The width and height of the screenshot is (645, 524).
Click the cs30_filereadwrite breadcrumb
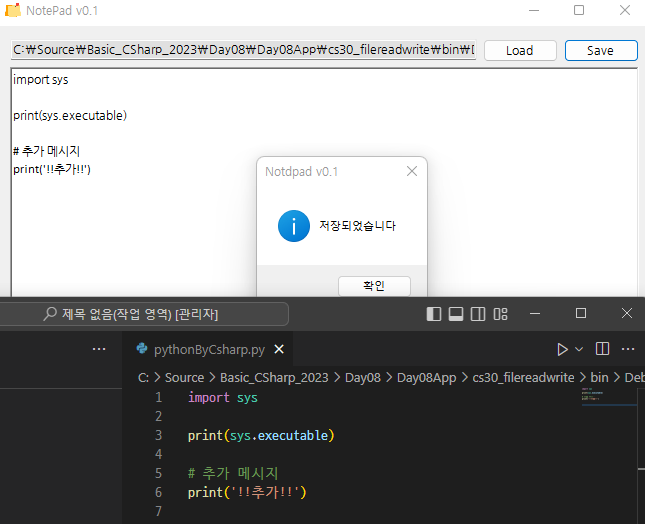(523, 378)
